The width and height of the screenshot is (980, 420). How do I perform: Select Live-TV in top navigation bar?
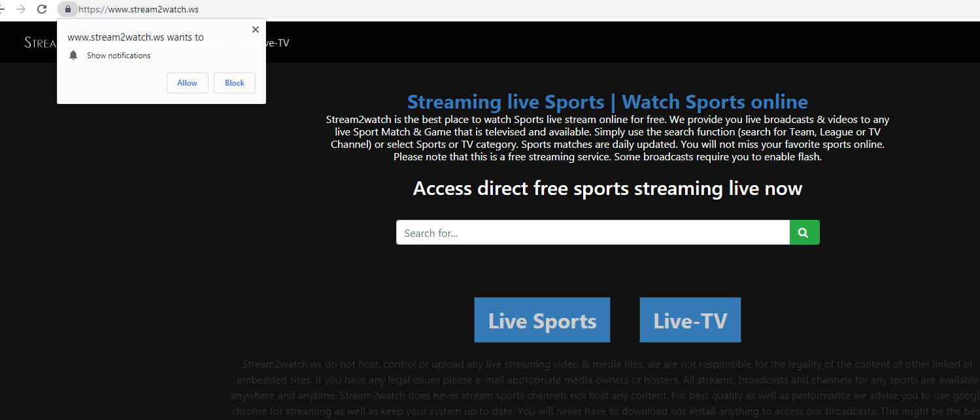click(275, 43)
